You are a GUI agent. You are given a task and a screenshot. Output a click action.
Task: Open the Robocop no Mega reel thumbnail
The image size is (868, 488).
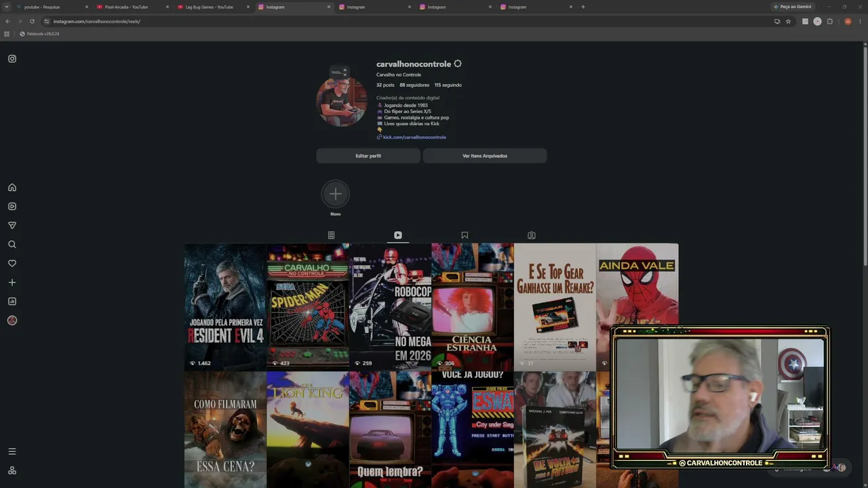tap(391, 307)
